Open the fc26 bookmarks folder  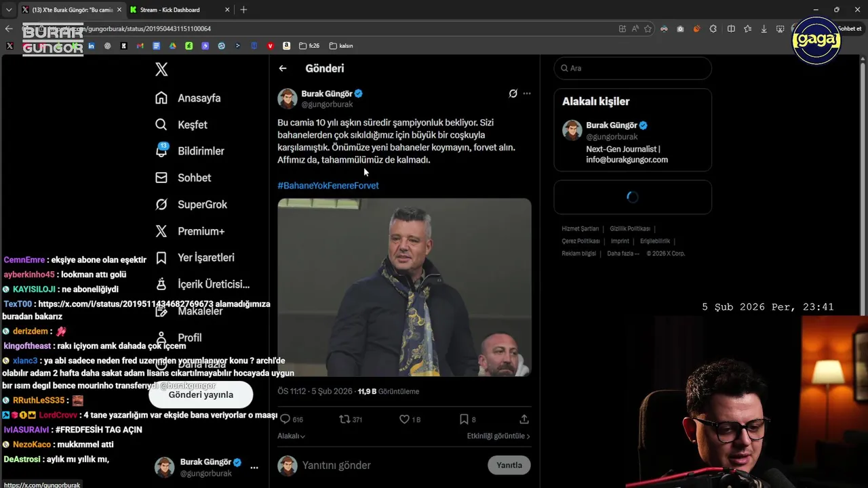point(309,46)
